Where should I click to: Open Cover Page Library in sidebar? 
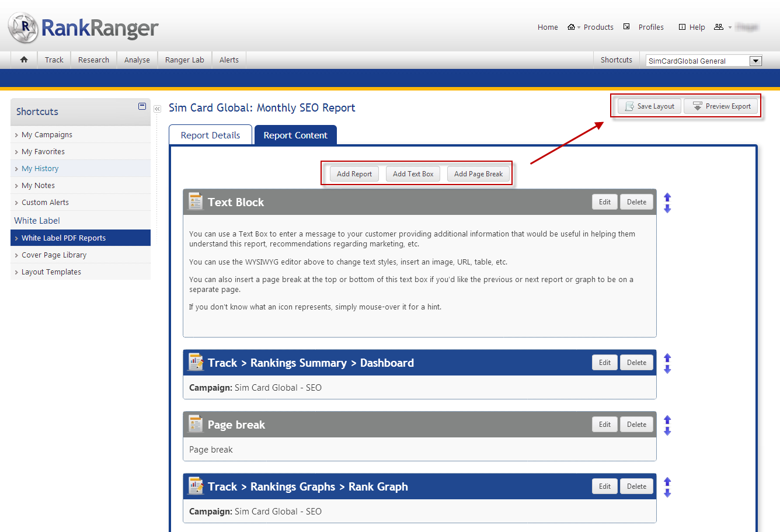pos(54,255)
